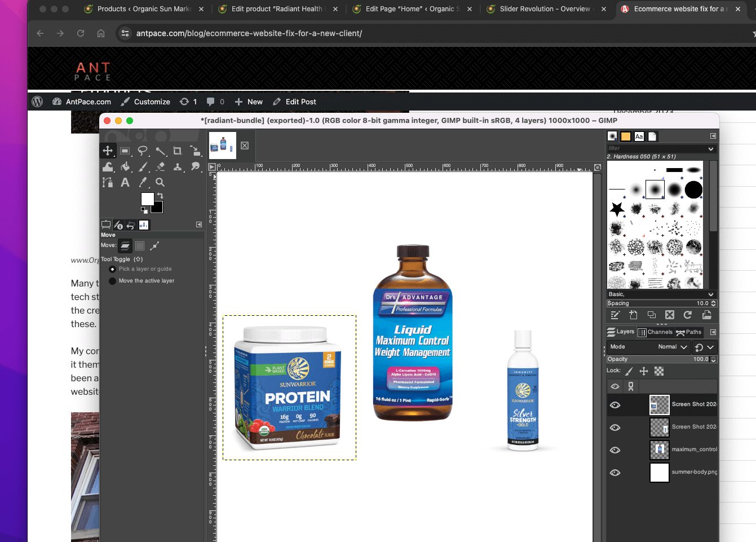Select the Zoom magnifier tool

point(161,182)
